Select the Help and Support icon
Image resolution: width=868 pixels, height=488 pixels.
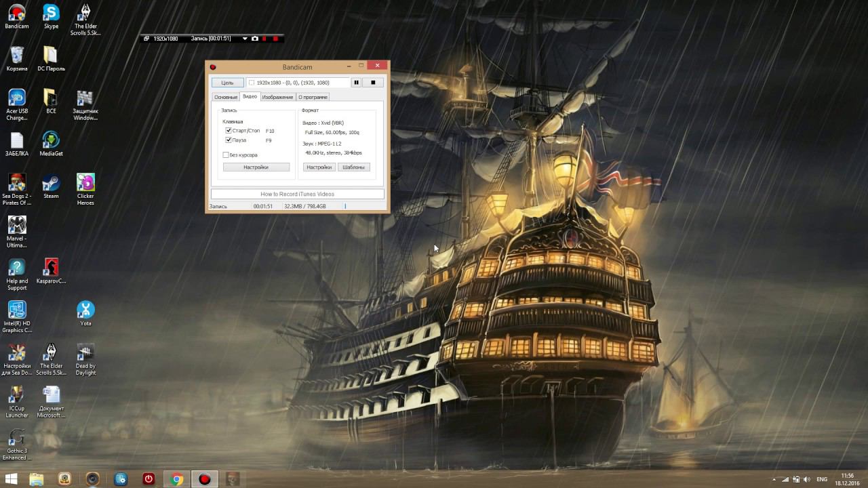pyautogui.click(x=17, y=274)
